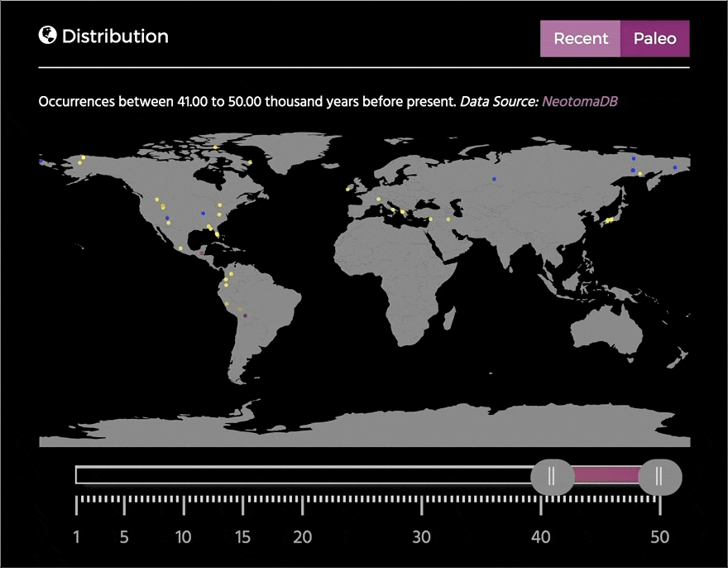The image size is (728, 568).
Task: Click the tick label 30 on timeline
Action: point(422,537)
